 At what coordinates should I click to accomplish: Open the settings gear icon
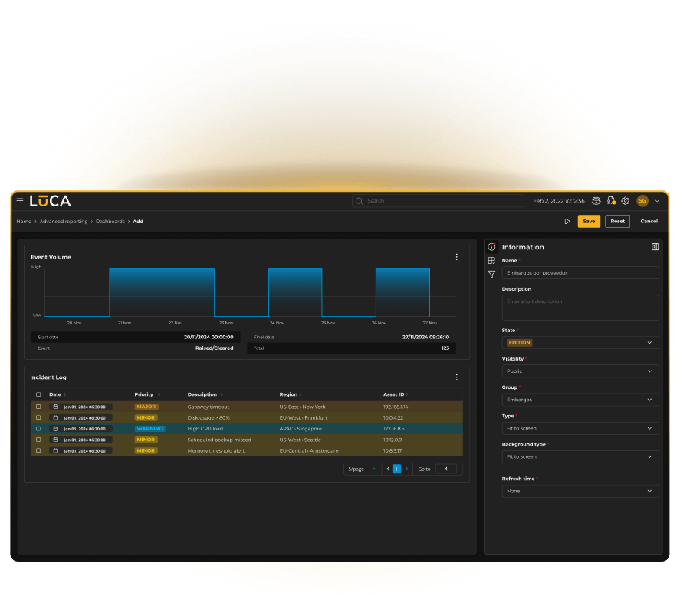[625, 201]
